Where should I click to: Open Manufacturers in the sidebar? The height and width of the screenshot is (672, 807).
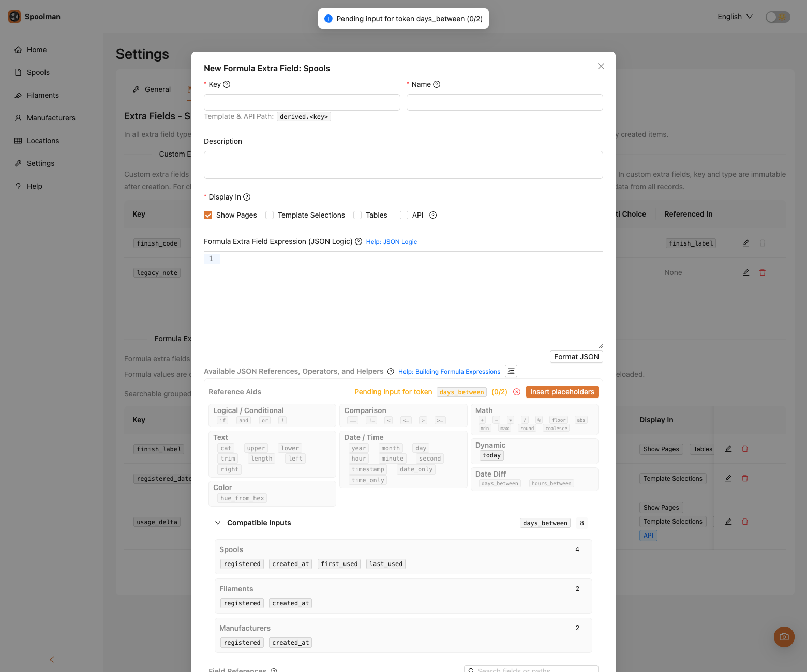tap(51, 118)
